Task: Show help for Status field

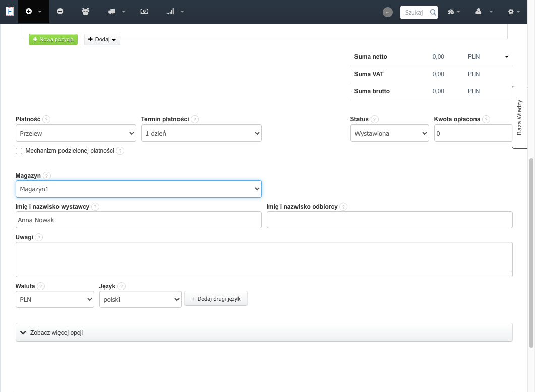Action: [374, 119]
